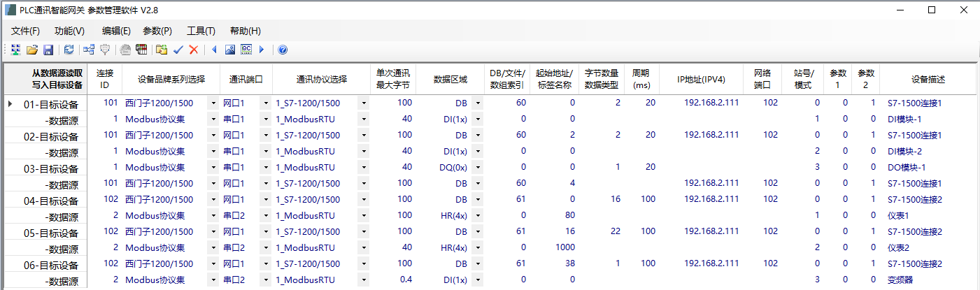This screenshot has height=290, width=980.
Task: Click the 连接ID column header
Action: click(105, 79)
